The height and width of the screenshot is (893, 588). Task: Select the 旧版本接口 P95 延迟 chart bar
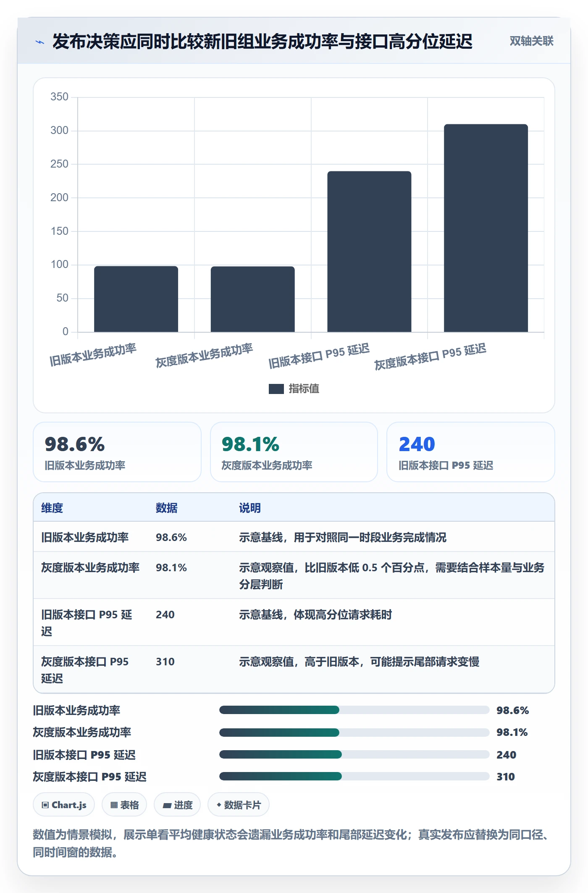(369, 252)
